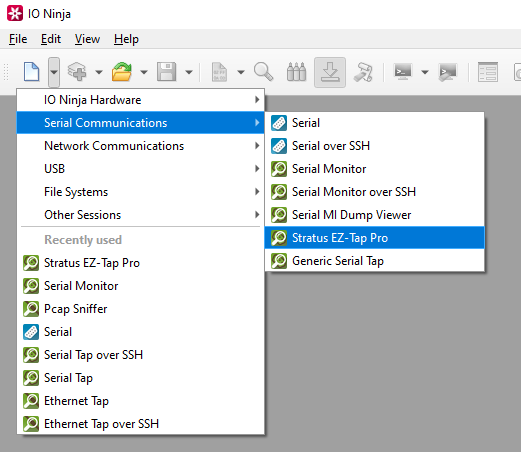
Task: Click Ethernet Tap icon in recent list
Action: pos(31,401)
